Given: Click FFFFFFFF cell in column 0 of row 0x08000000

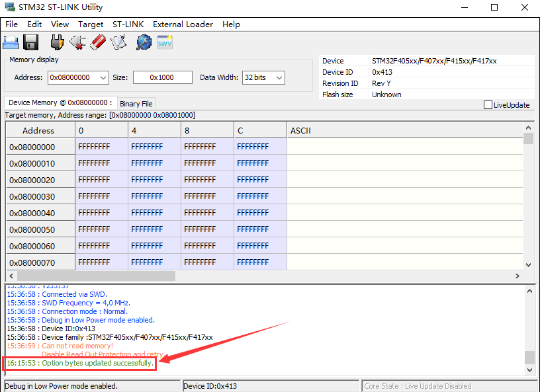Looking at the screenshot, I should pos(102,147).
